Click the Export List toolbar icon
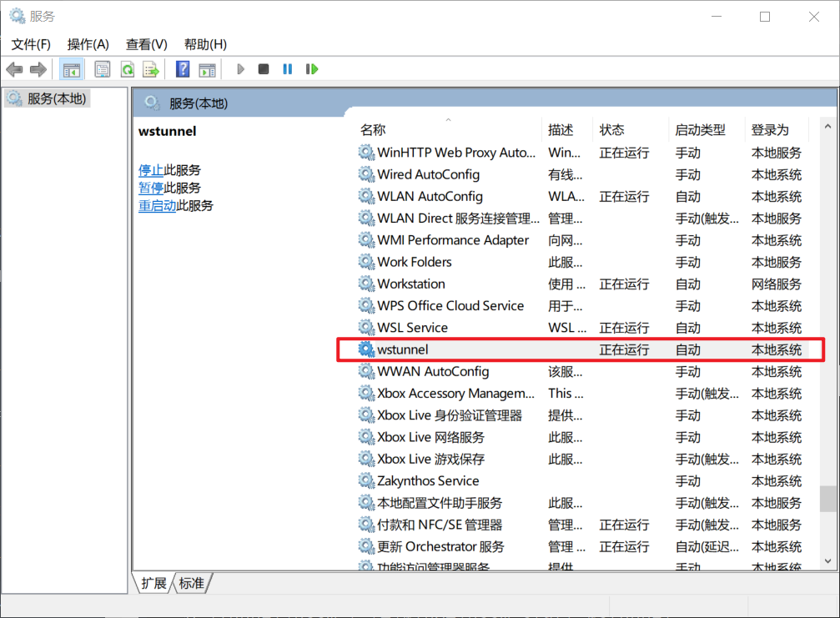The image size is (840, 618). 150,69
